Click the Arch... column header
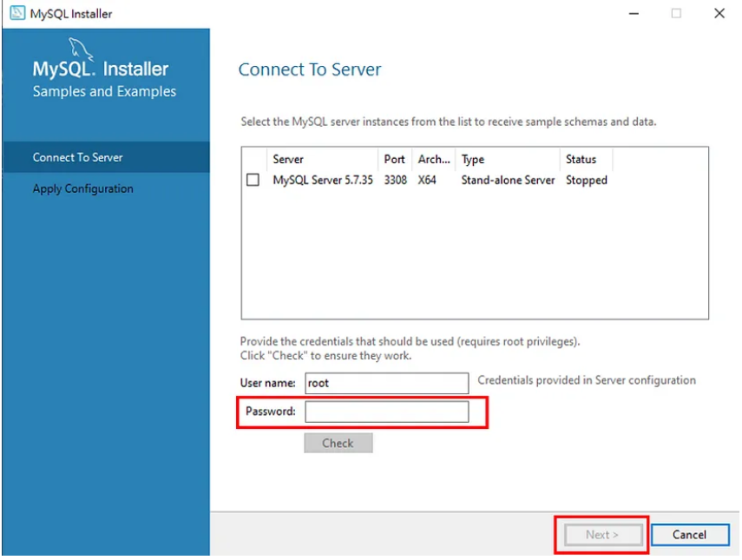The height and width of the screenshot is (560, 742). pyautogui.click(x=433, y=160)
